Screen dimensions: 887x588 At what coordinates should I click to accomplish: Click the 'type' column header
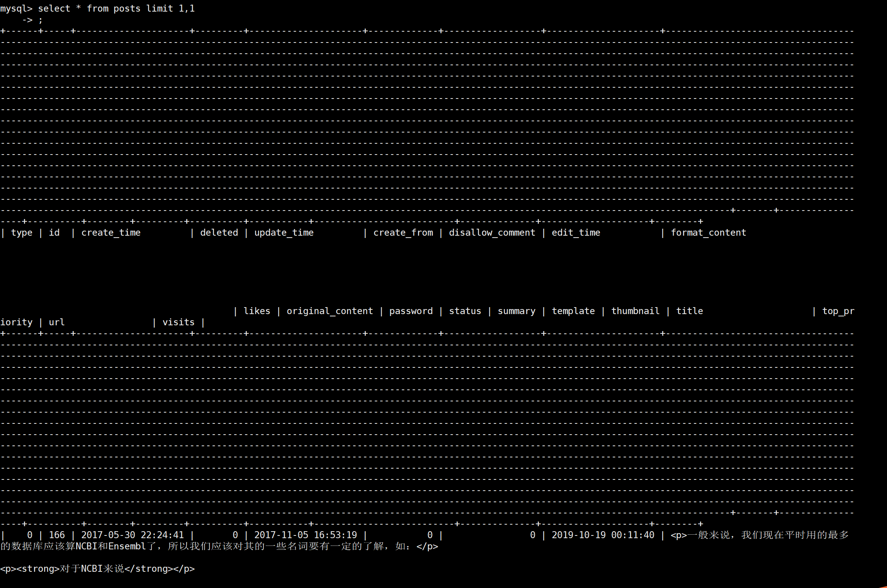pyautogui.click(x=22, y=233)
